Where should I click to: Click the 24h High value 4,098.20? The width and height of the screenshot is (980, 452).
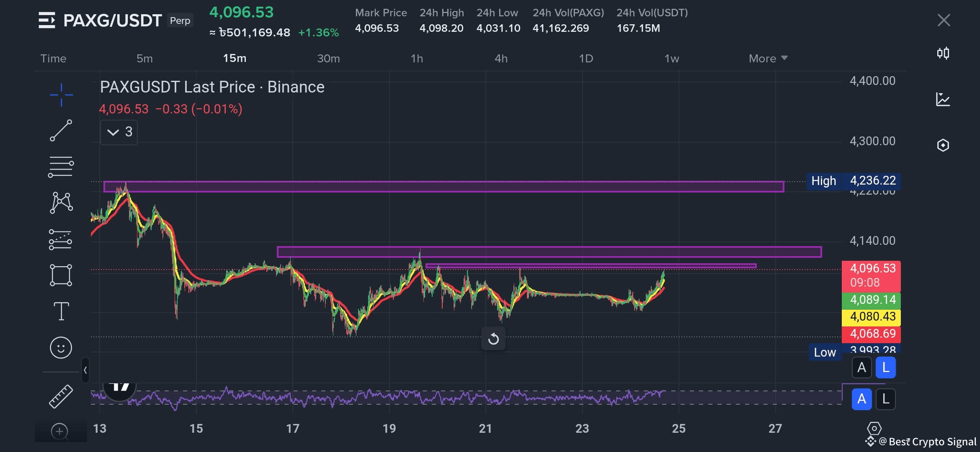[441, 28]
